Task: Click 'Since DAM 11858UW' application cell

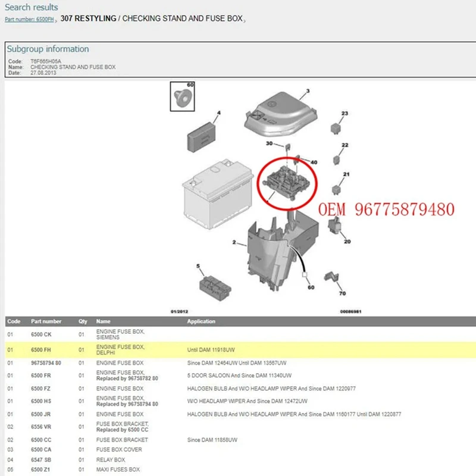Action: 212,440
